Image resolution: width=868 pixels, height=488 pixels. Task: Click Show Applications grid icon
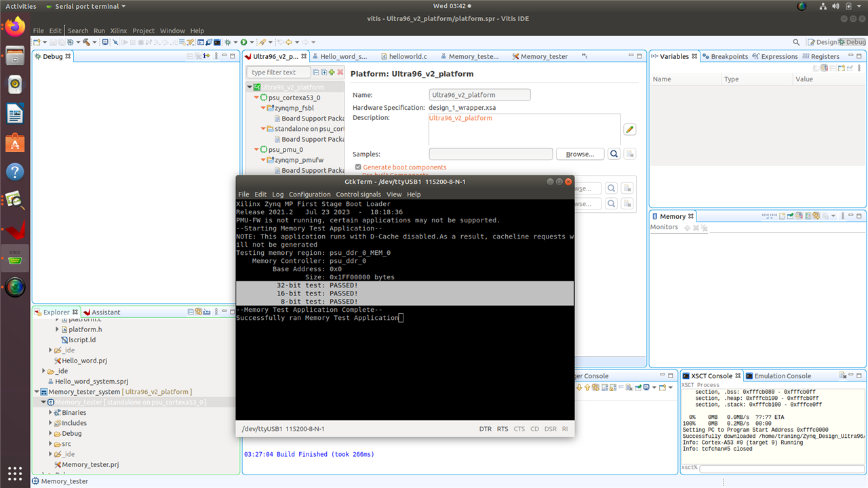pos(15,472)
